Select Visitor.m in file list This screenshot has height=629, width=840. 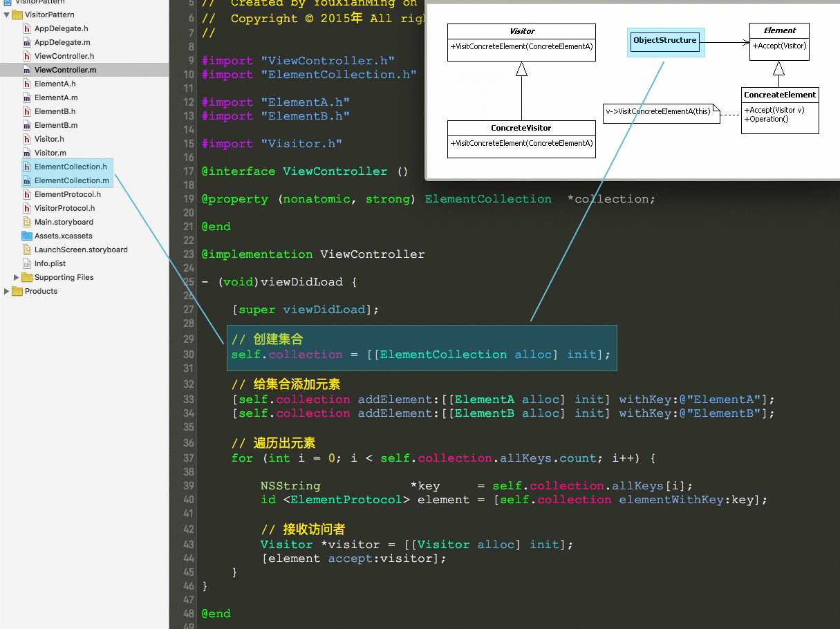pos(50,153)
